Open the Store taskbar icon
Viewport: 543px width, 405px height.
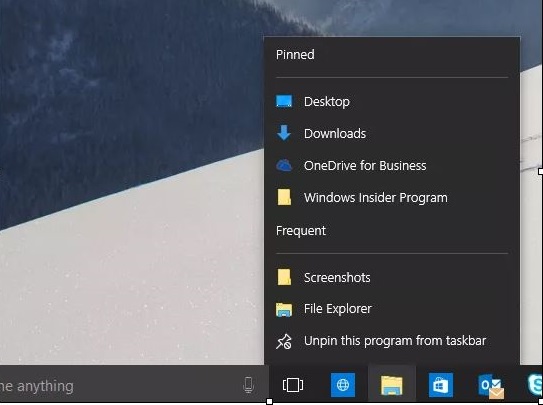pyautogui.click(x=441, y=385)
